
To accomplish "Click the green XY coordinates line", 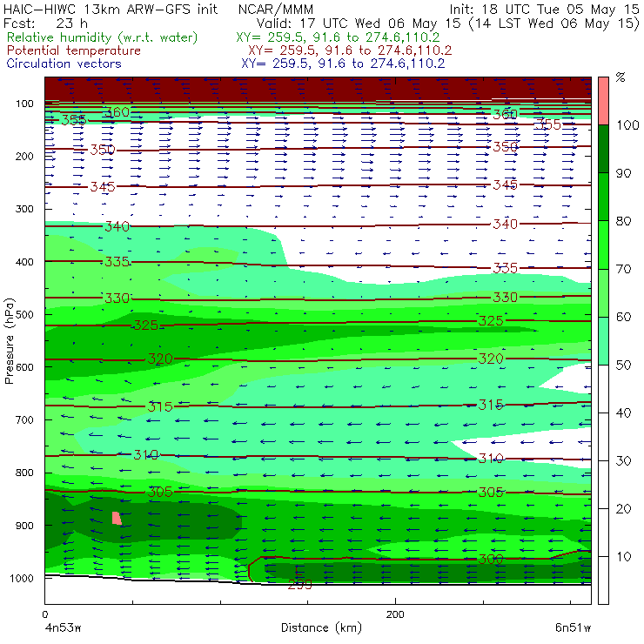I will click(x=338, y=37).
